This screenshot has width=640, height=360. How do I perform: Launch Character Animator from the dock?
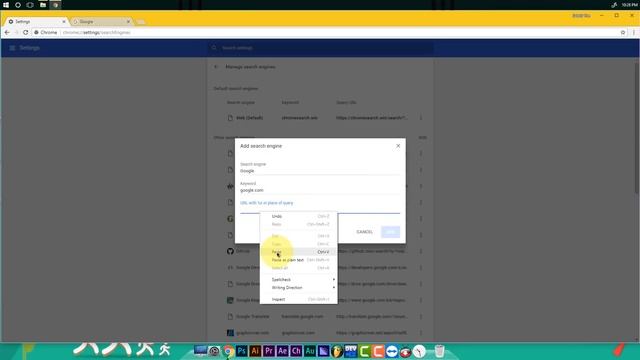coord(296,351)
